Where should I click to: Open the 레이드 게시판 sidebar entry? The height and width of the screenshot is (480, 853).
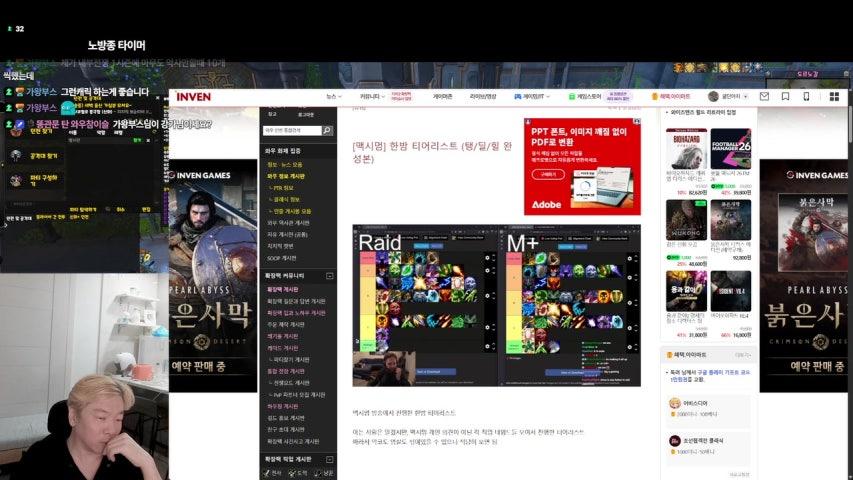coord(282,348)
